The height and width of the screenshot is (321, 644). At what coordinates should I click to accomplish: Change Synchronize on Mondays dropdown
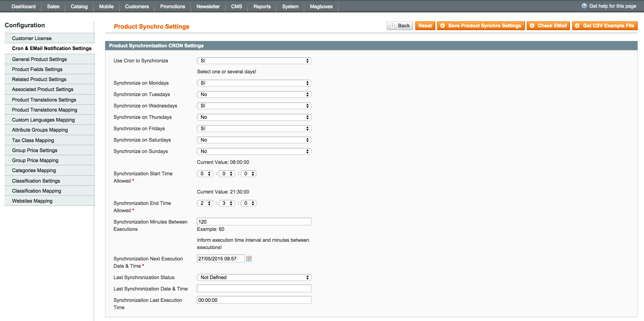coord(254,83)
